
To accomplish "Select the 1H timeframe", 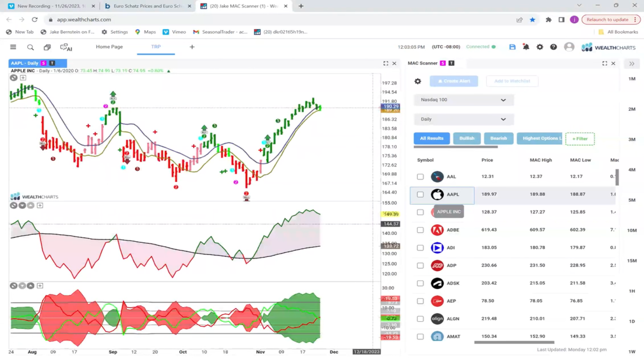I will coord(632,291).
